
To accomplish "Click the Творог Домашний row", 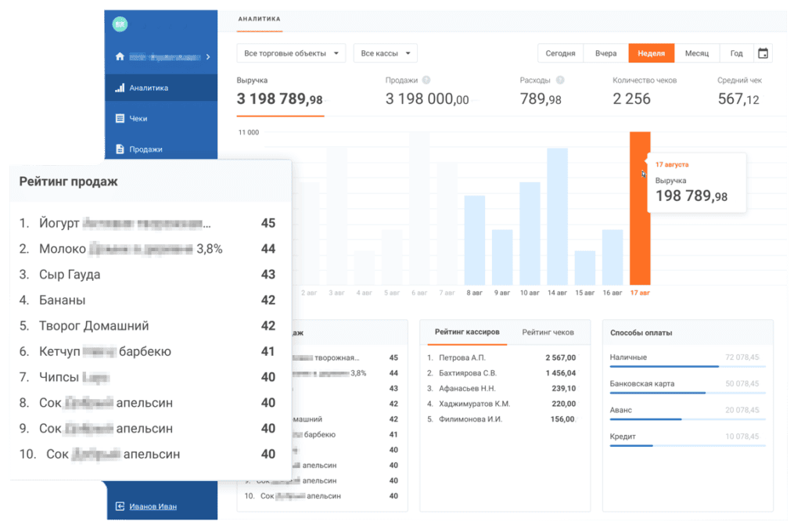I will [x=147, y=325].
